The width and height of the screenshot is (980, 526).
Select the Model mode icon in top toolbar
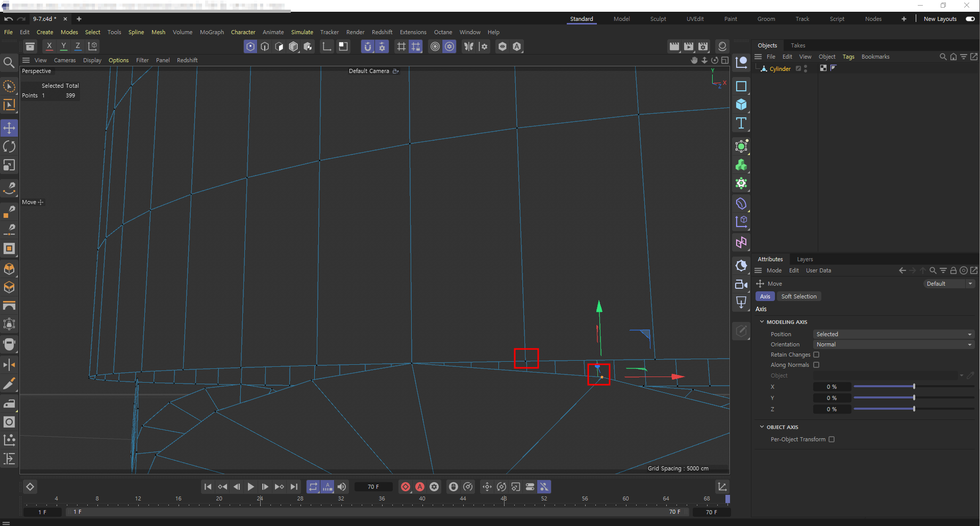(x=293, y=47)
